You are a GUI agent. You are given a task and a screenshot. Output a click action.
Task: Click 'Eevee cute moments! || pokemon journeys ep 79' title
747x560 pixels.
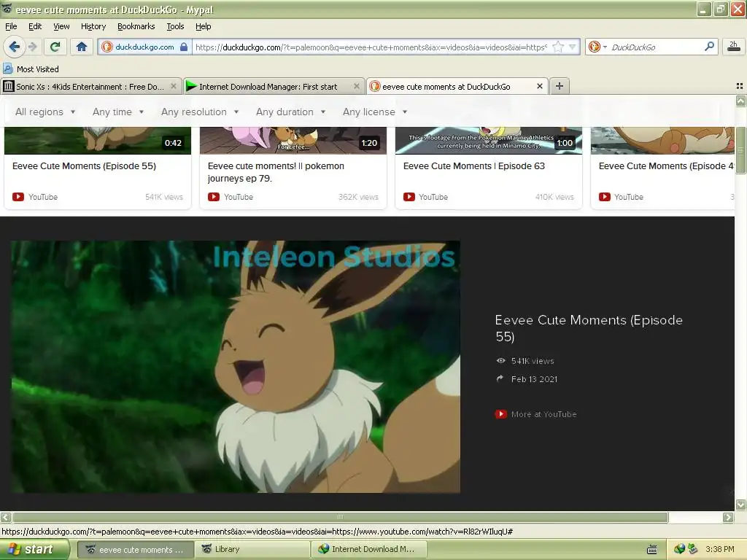point(276,172)
